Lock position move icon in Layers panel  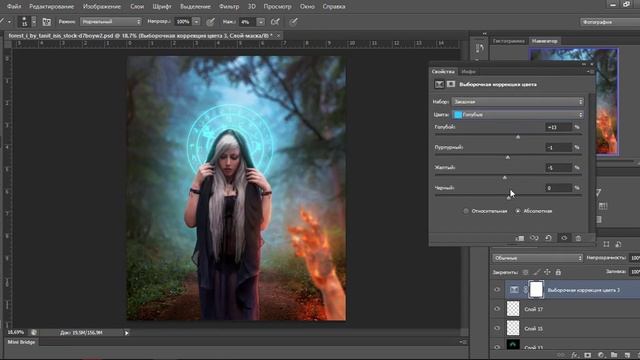click(x=547, y=272)
